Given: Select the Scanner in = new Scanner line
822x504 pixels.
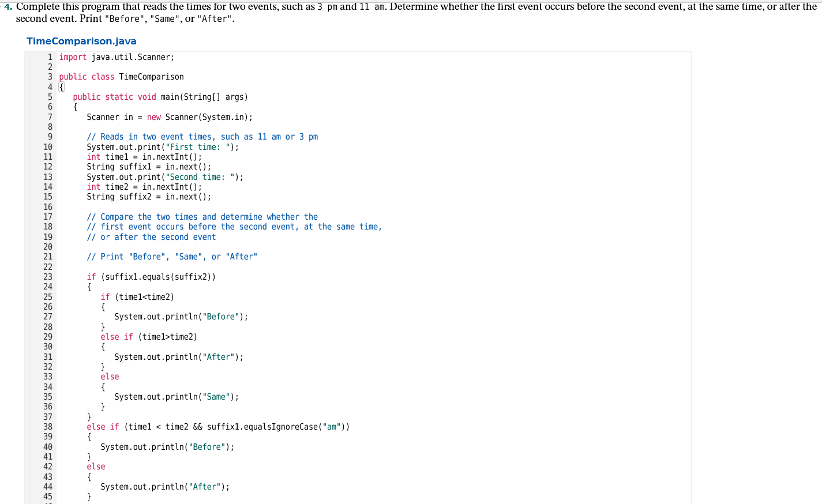Looking at the screenshot, I should (x=169, y=116).
